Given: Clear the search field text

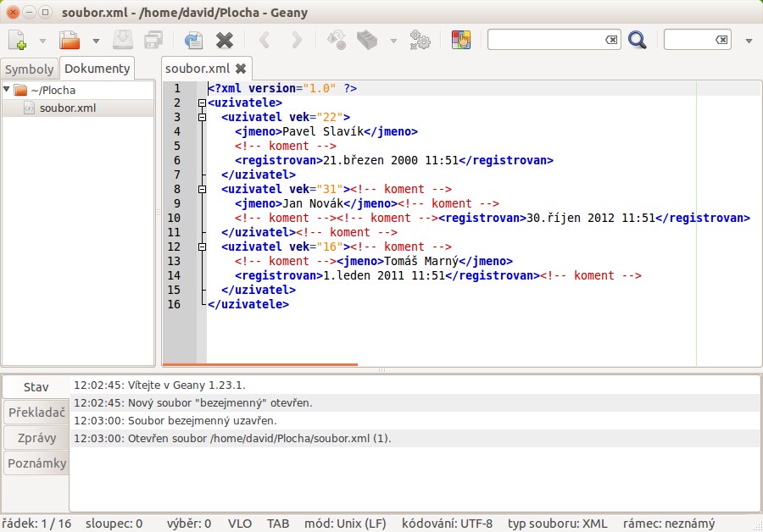Looking at the screenshot, I should 613,39.
